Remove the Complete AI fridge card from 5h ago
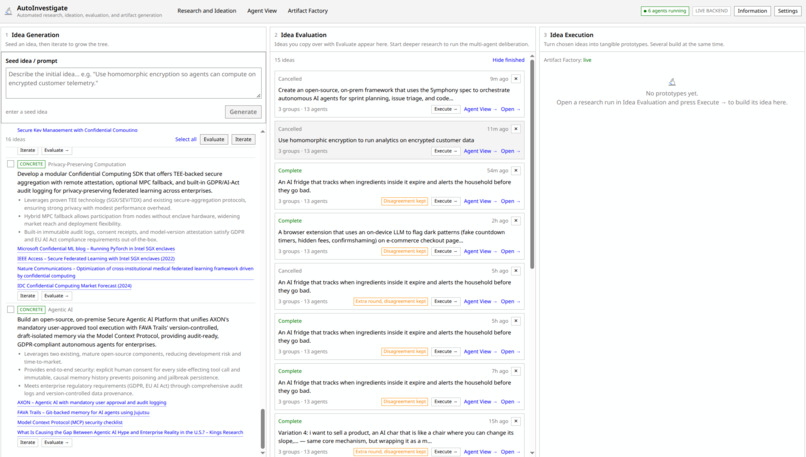 point(516,321)
